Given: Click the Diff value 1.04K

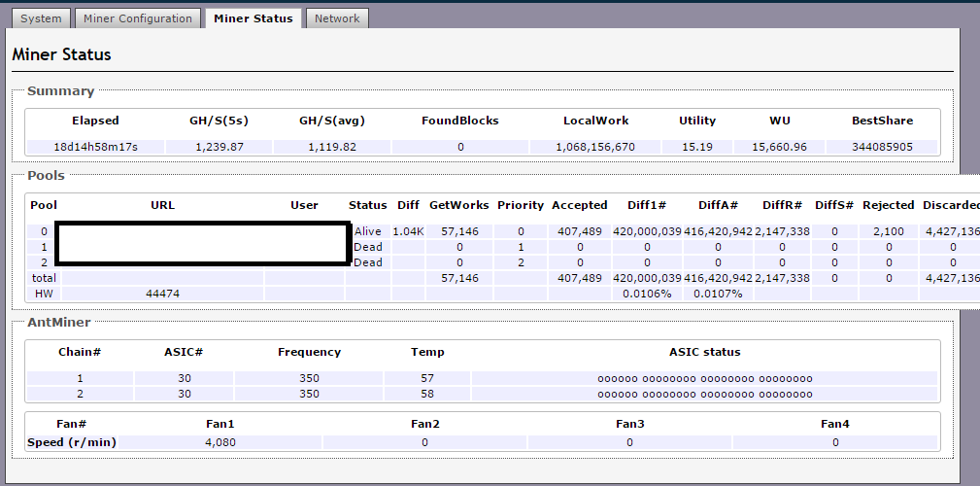Looking at the screenshot, I should 407,231.
